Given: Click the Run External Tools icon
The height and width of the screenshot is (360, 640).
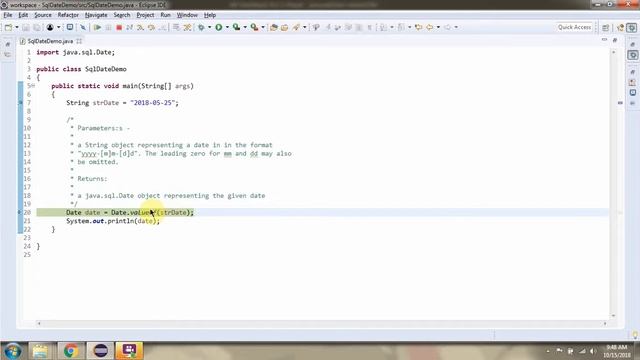Looking at the screenshot, I should click(x=254, y=27).
